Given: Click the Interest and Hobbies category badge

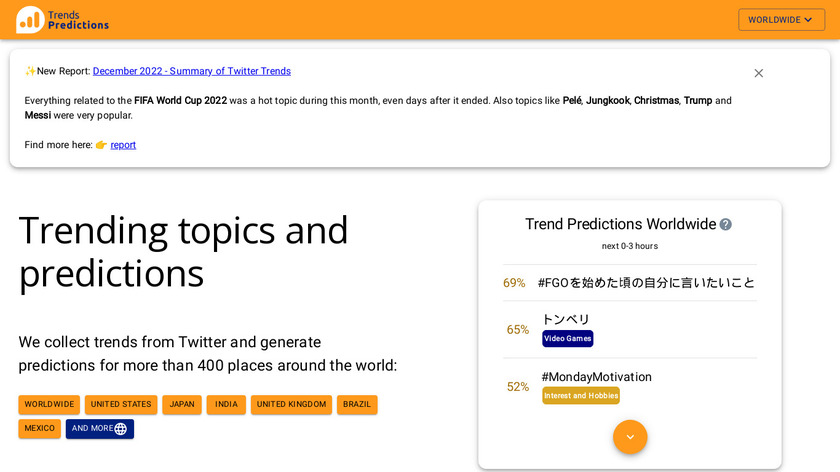Looking at the screenshot, I should pos(580,396).
